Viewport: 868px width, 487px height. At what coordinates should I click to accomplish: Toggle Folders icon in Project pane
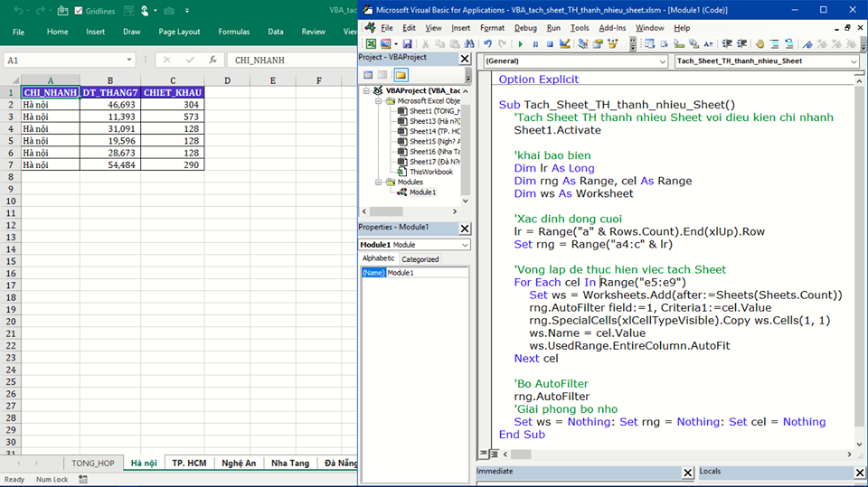tap(401, 75)
